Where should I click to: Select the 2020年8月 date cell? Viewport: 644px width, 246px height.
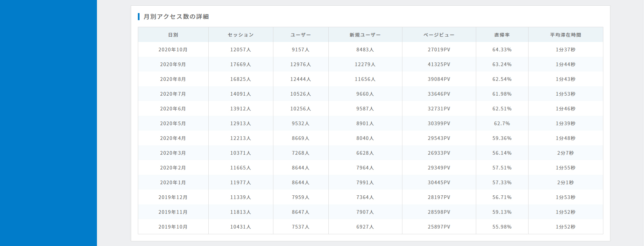tap(173, 79)
